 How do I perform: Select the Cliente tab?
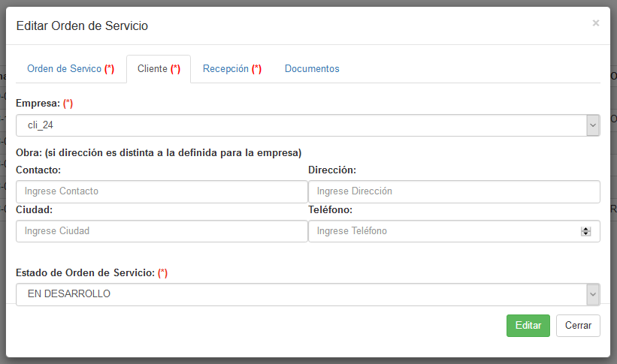pyautogui.click(x=158, y=69)
